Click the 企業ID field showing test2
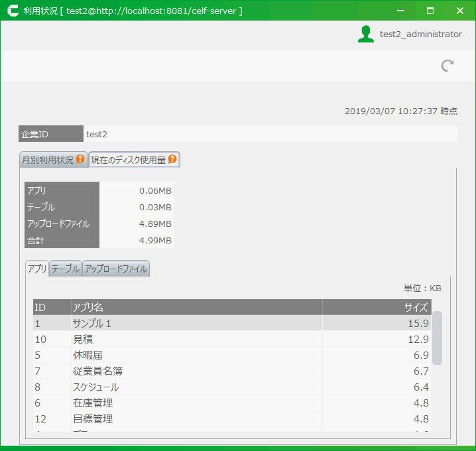The height and width of the screenshot is (451, 476). 270,134
